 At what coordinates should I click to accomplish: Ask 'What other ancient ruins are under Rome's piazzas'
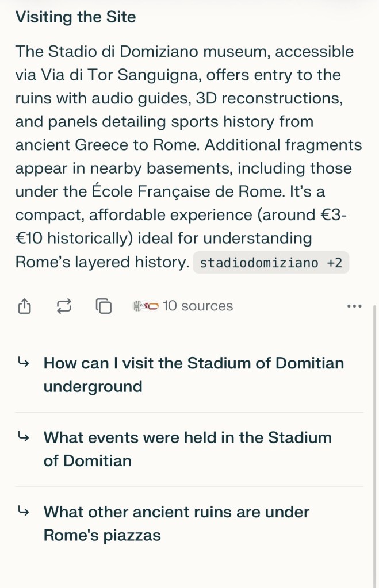(176, 523)
